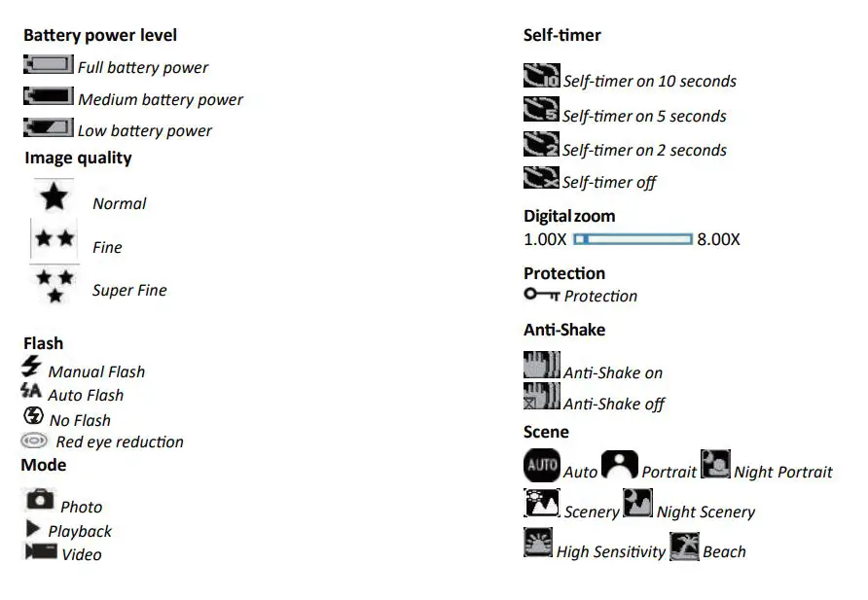Click the "Self-timer on 5 seconds" label
This screenshot has width=868, height=600.
[x=644, y=117]
